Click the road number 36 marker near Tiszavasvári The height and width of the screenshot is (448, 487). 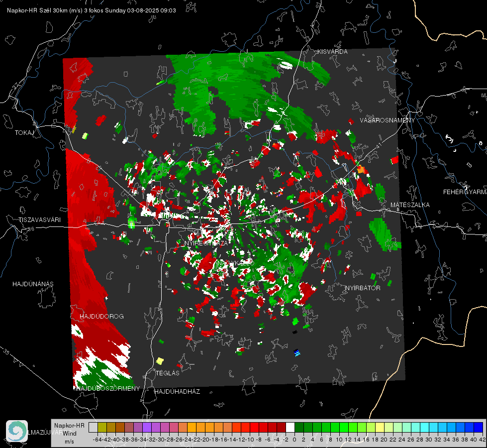click(31, 229)
